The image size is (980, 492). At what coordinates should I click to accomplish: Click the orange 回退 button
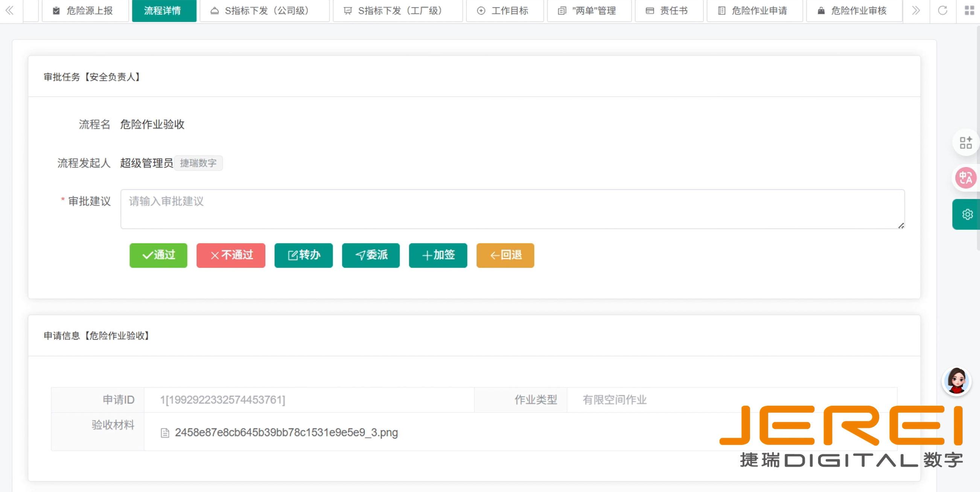coord(505,255)
